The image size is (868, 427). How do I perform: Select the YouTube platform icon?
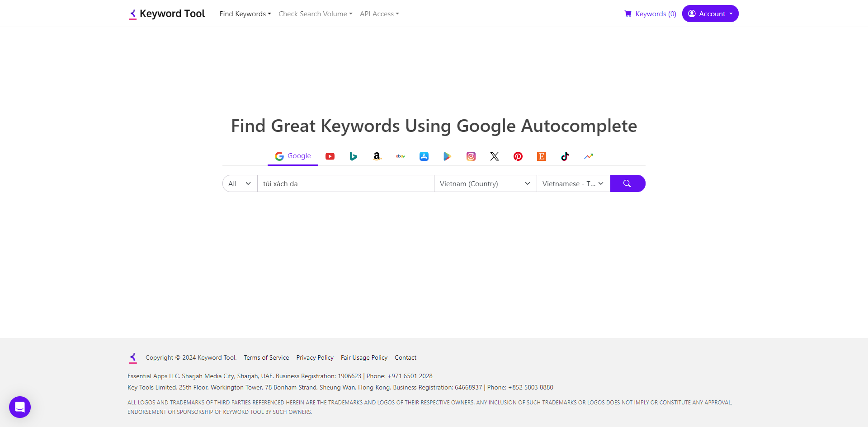click(330, 156)
